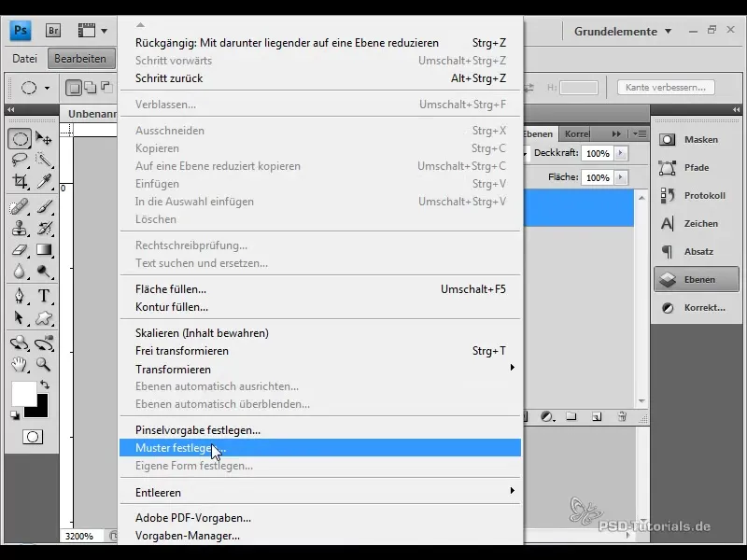Select the Move tool

tap(44, 139)
